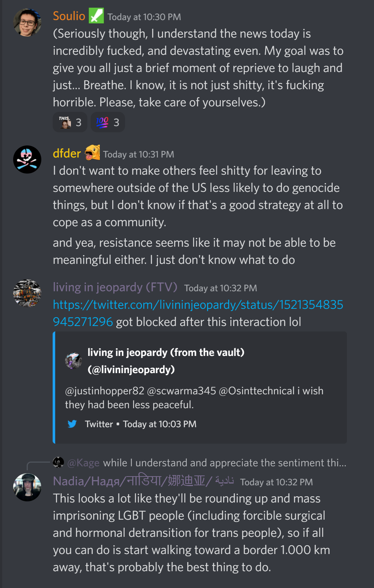Toggle the 100 emoji reaction

(108, 122)
